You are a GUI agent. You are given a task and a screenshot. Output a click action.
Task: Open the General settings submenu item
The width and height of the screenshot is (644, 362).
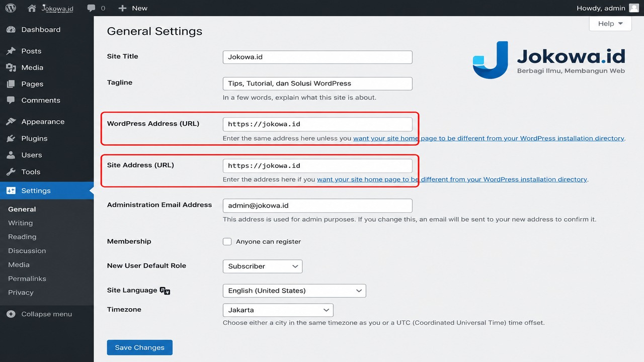22,209
